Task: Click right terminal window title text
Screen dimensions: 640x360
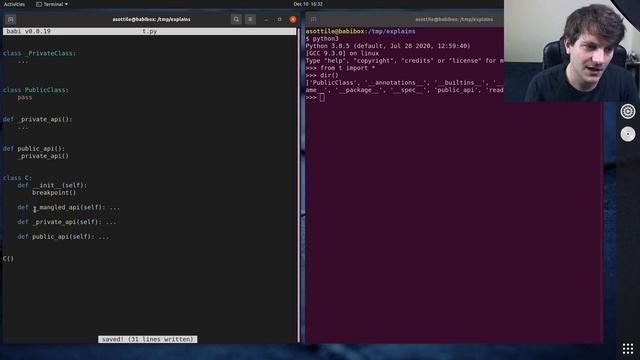Action: pos(454,19)
